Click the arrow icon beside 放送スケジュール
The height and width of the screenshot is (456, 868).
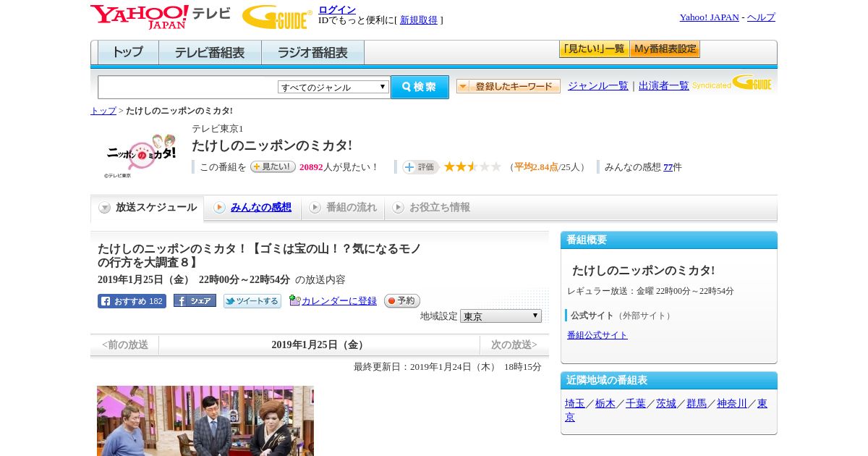pos(105,208)
